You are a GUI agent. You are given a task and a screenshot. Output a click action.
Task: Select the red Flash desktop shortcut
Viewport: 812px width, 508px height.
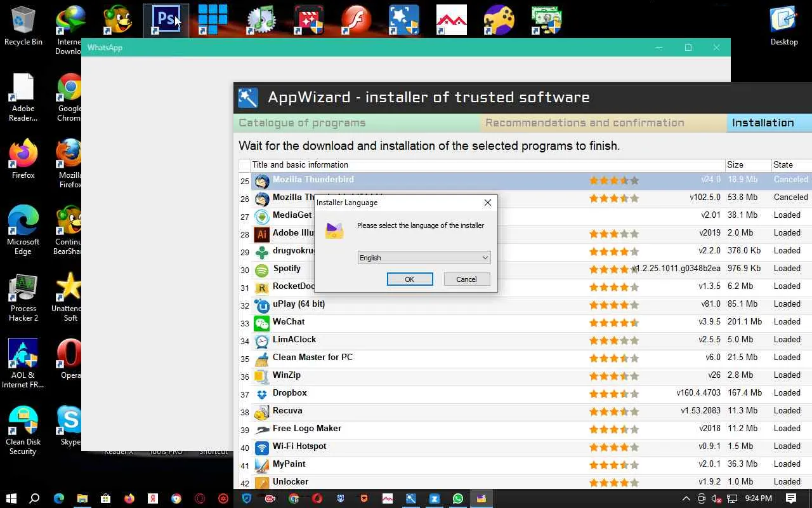[356, 20]
